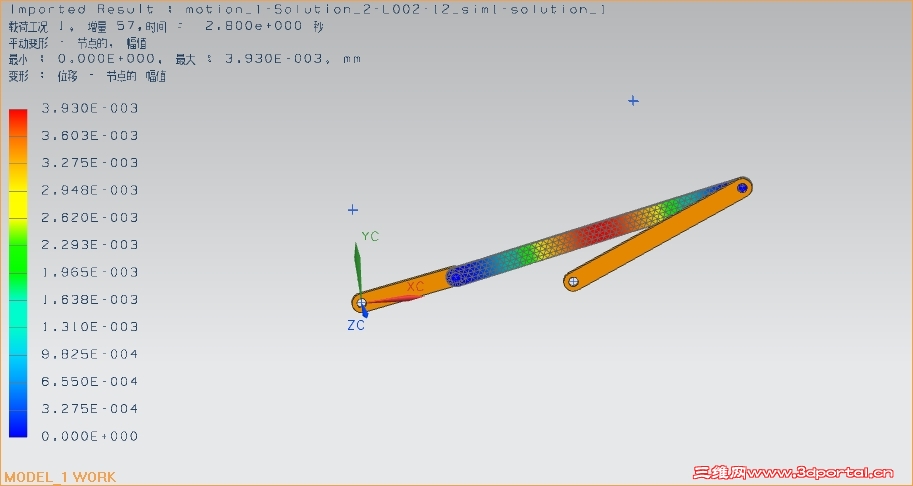This screenshot has width=913, height=486.
Task: Click legend value 3.275E-003
Action: click(90, 163)
